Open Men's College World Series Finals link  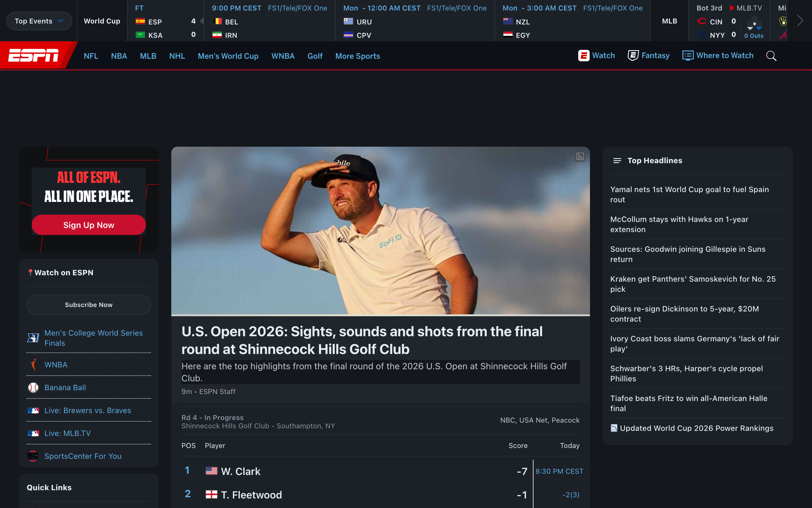pos(94,338)
